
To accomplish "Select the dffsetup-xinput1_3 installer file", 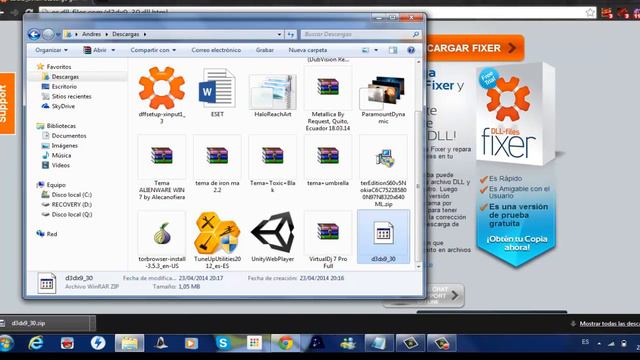I will click(162, 95).
